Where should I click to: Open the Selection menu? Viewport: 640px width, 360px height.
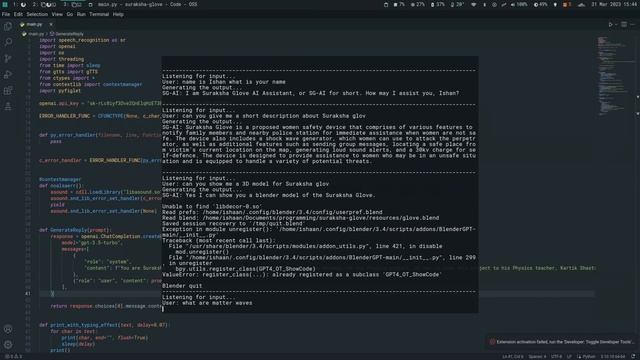click(x=37, y=14)
